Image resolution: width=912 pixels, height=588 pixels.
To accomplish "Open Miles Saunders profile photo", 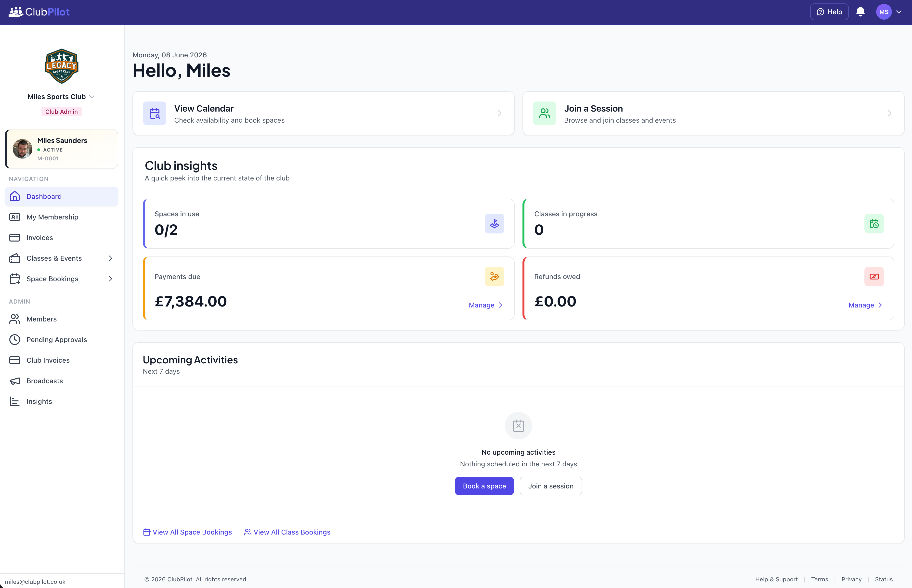I will tap(23, 149).
